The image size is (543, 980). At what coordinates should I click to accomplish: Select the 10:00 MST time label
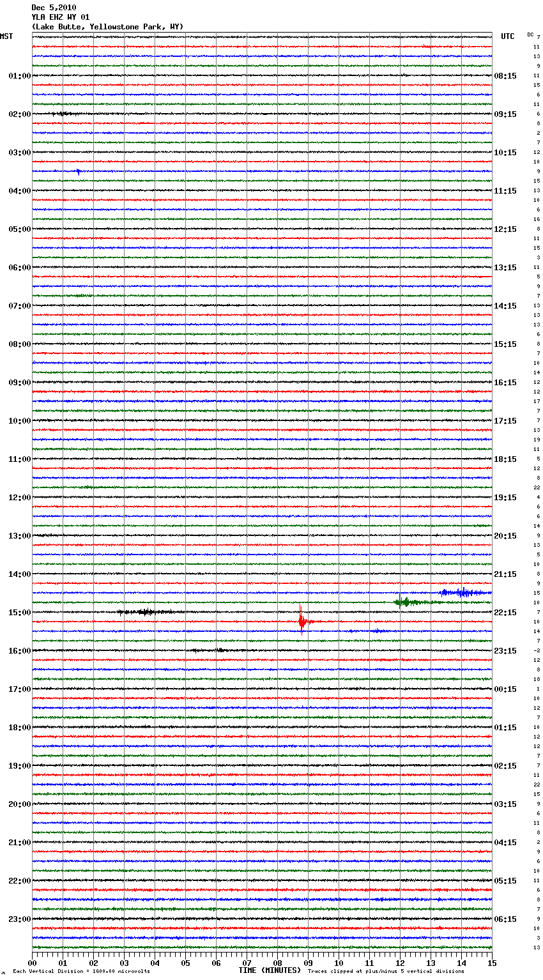[x=20, y=421]
